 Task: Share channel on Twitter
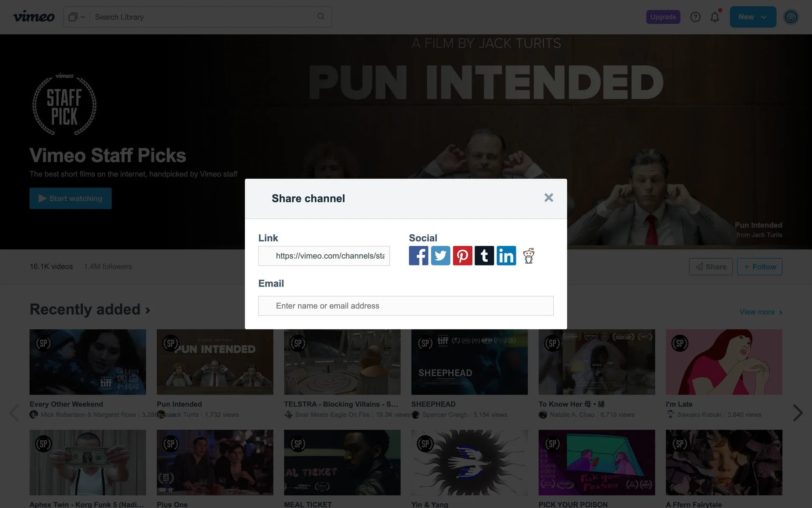(440, 256)
